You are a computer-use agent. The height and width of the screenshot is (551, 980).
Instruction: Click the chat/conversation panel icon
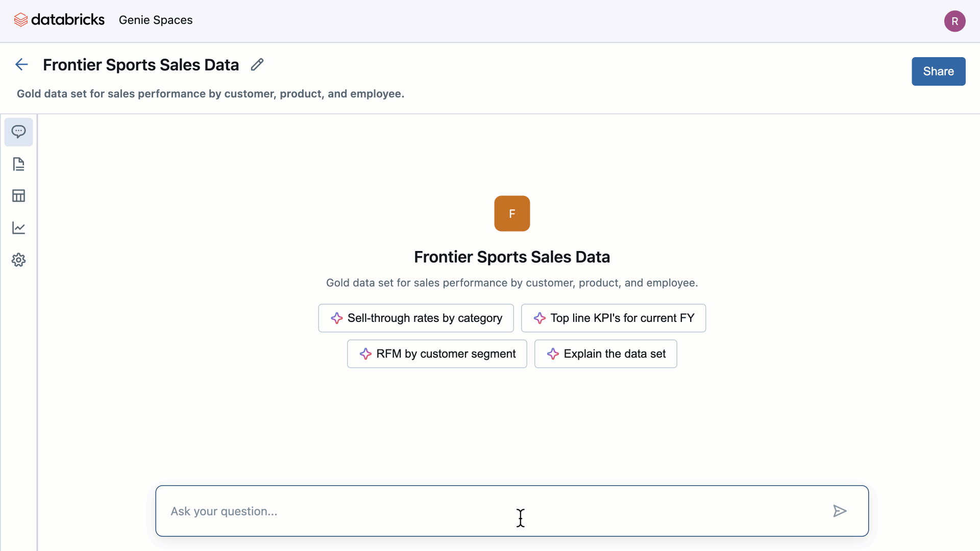18,132
